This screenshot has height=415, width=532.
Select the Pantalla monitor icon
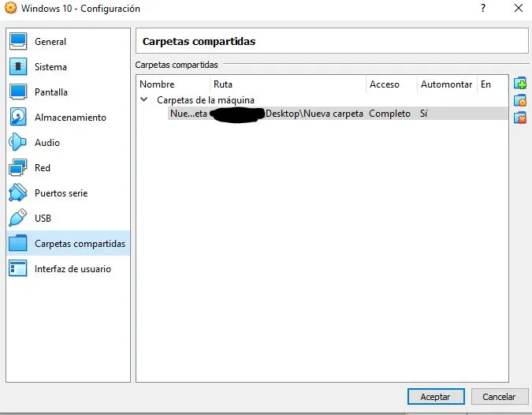(x=18, y=92)
